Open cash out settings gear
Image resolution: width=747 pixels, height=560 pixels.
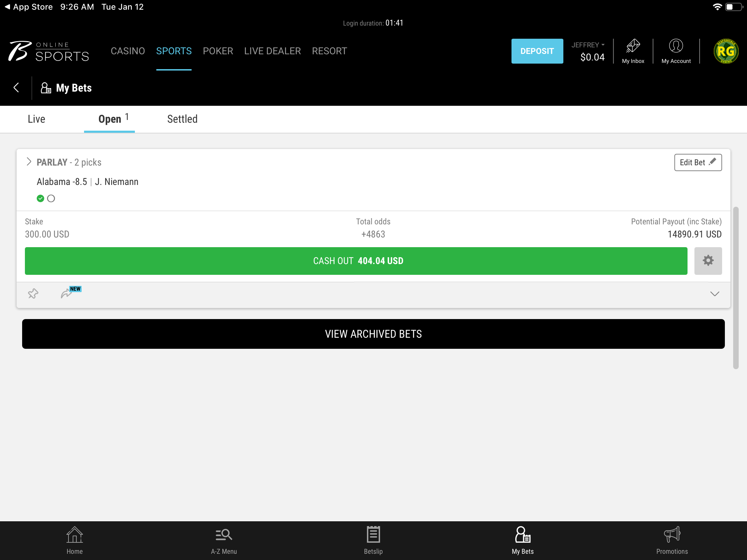708,261
